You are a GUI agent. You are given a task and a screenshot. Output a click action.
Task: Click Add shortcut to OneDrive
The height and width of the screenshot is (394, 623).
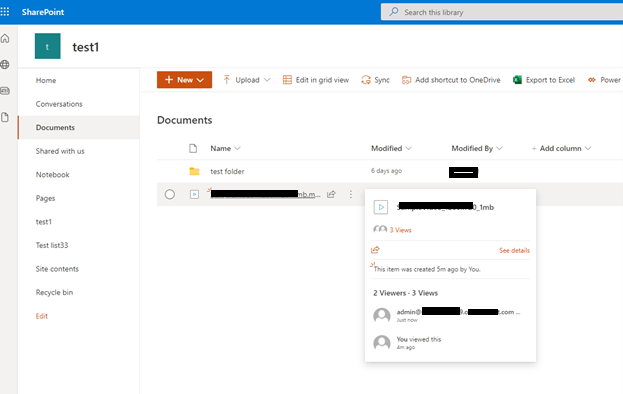click(451, 80)
